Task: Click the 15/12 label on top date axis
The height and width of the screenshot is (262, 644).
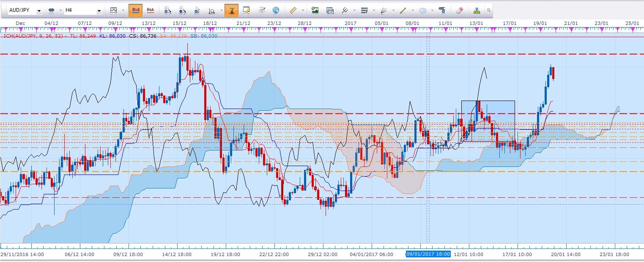Action: click(x=179, y=23)
